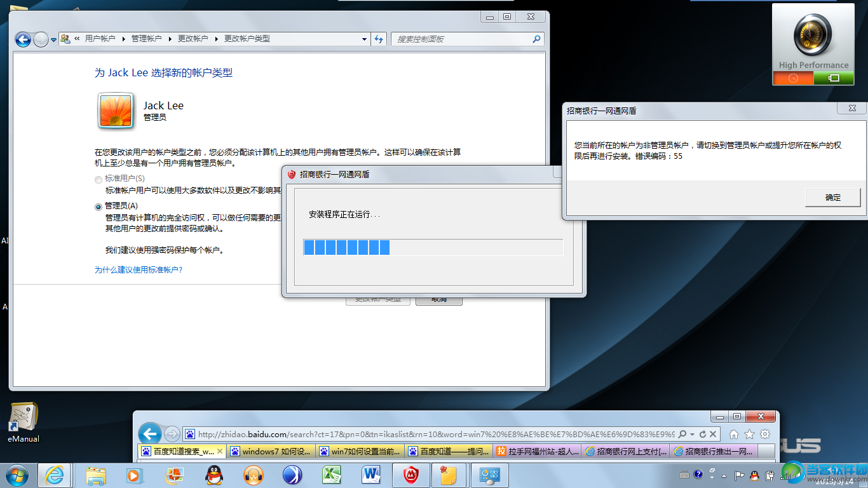
Task: Switch to the 百度知道——提问 tab
Action: pos(449,452)
